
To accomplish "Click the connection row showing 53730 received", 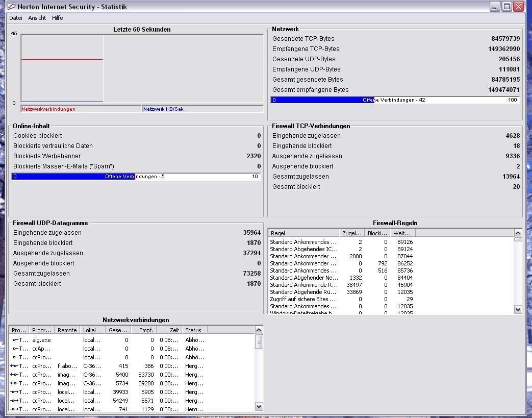I will pos(132,375).
